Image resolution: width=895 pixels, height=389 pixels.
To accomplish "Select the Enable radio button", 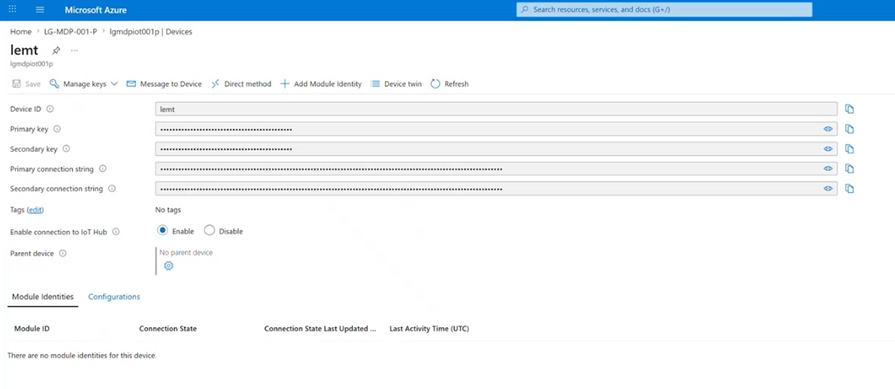I will coord(163,230).
